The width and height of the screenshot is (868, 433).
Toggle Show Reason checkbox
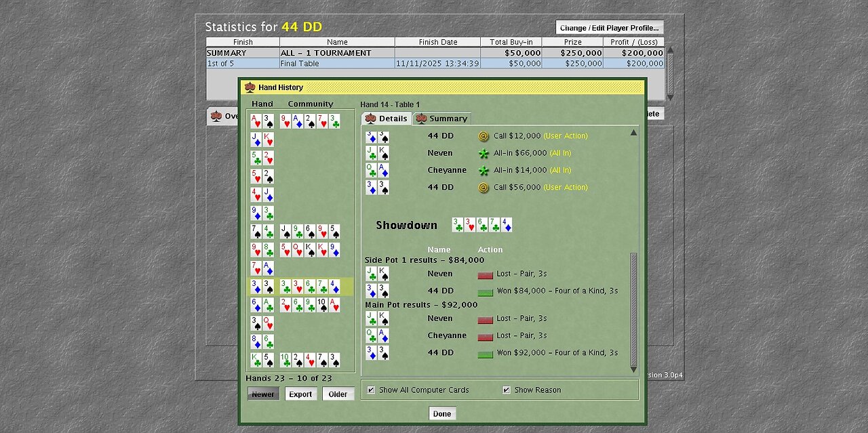point(507,390)
